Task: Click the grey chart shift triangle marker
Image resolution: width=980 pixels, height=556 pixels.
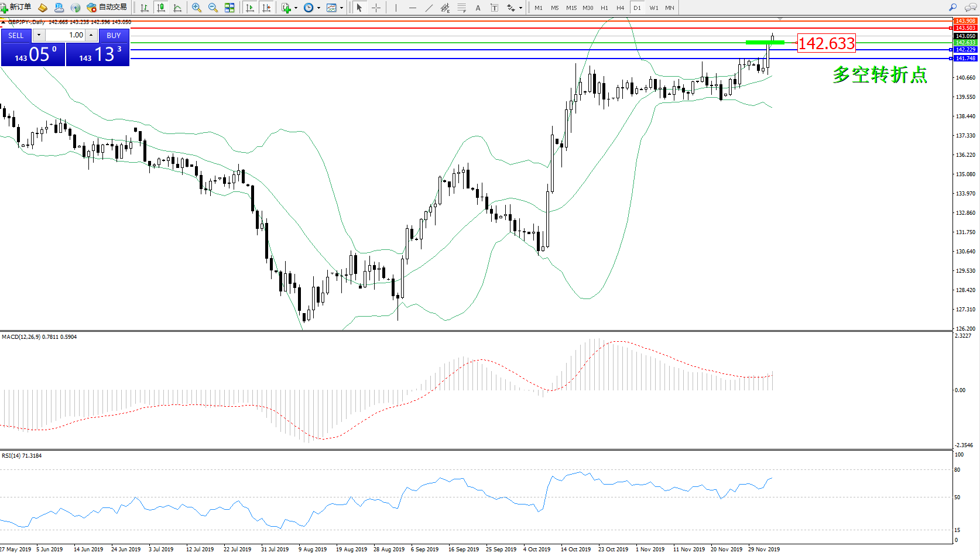Action: (780, 19)
